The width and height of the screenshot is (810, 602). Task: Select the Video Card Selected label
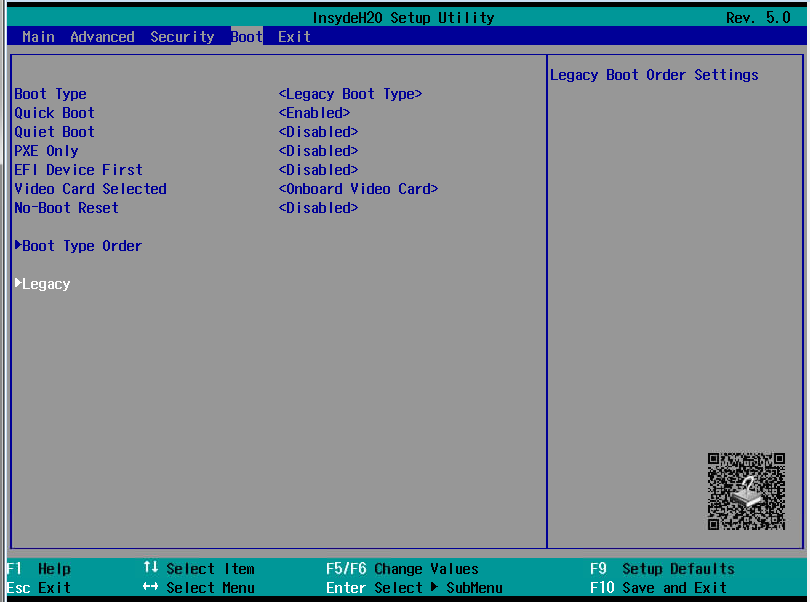90,189
